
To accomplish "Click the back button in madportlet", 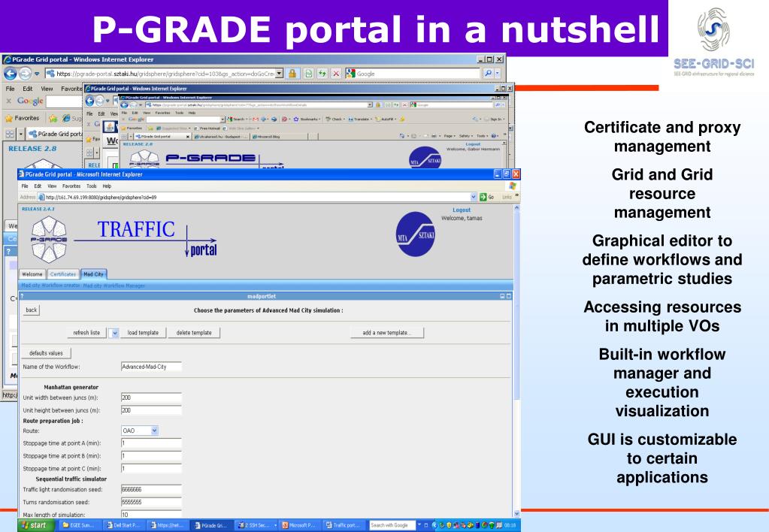I will pyautogui.click(x=32, y=310).
